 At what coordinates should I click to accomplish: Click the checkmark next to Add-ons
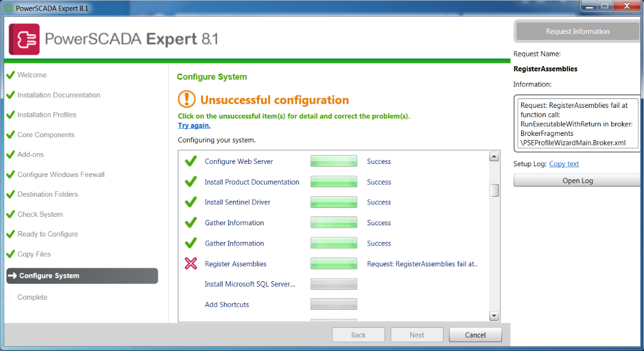(11, 154)
